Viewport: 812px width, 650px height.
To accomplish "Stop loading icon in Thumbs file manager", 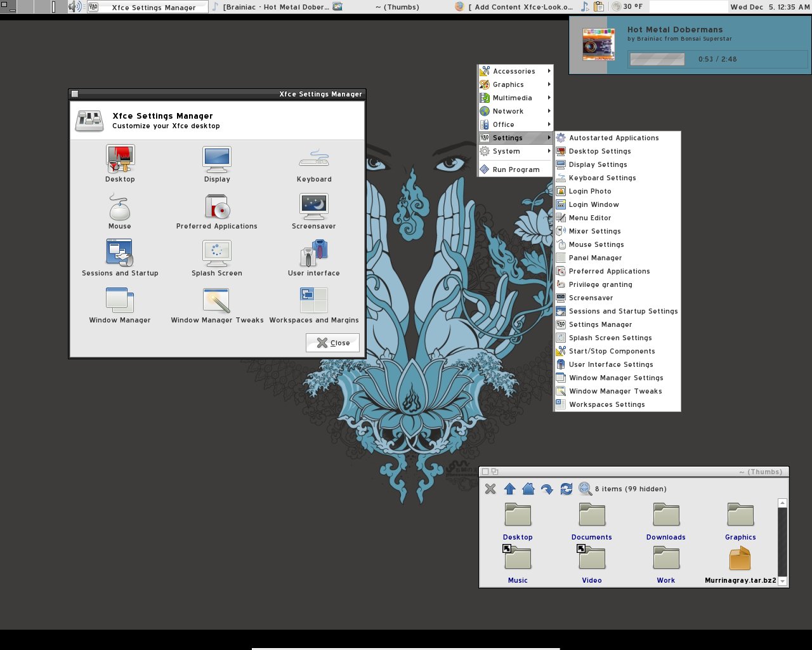I will click(x=490, y=489).
